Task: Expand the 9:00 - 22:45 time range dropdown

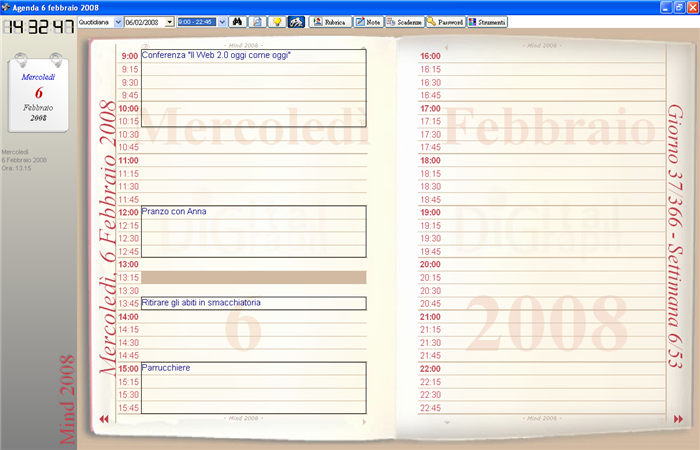Action: (x=222, y=22)
